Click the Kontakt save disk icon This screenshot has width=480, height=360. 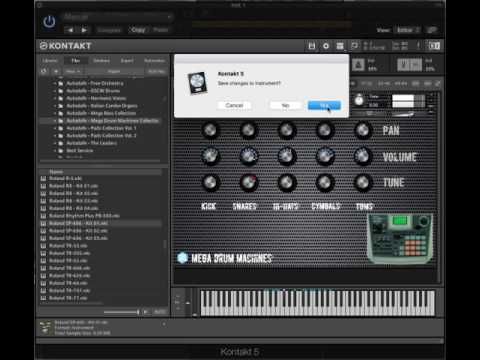pyautogui.click(x=312, y=46)
